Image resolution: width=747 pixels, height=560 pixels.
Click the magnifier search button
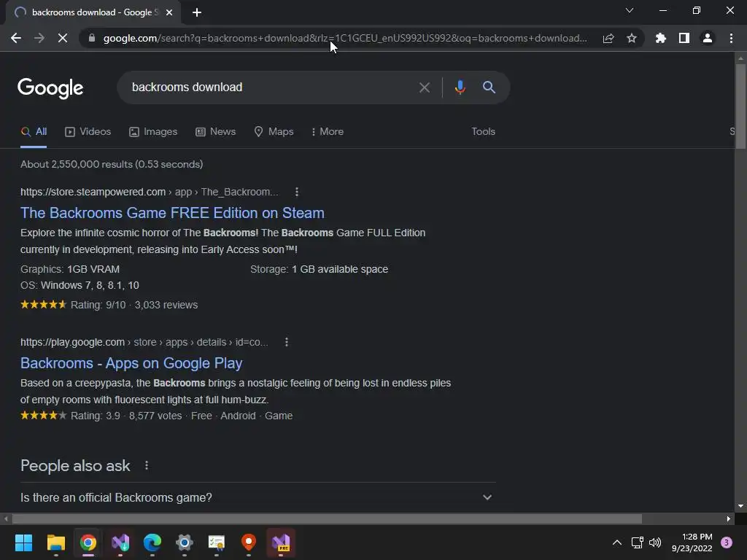[x=489, y=87]
